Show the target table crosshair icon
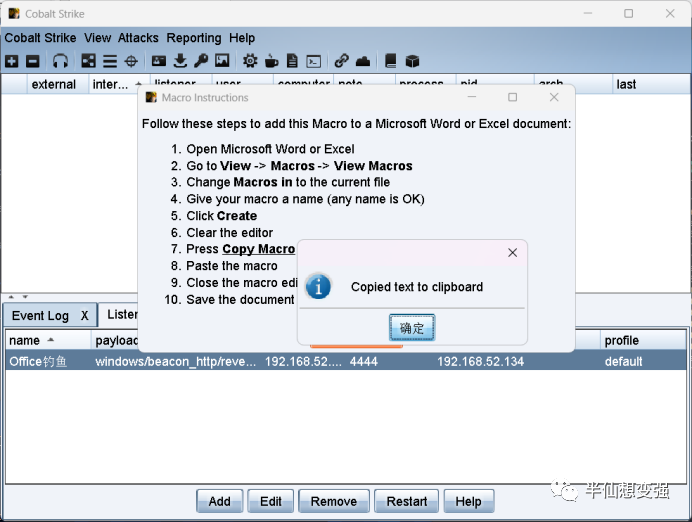 click(131, 61)
